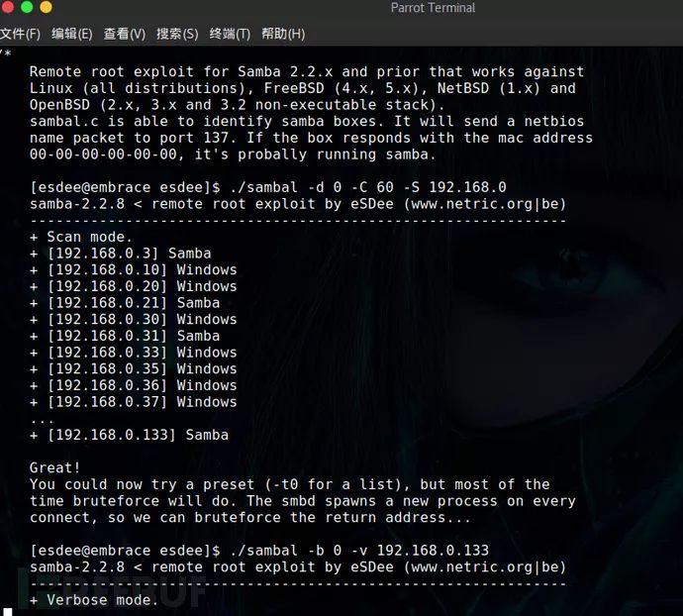Click the line starting 'Remote root exploit for Samba'
This screenshot has height=616, width=683.
coord(307,72)
